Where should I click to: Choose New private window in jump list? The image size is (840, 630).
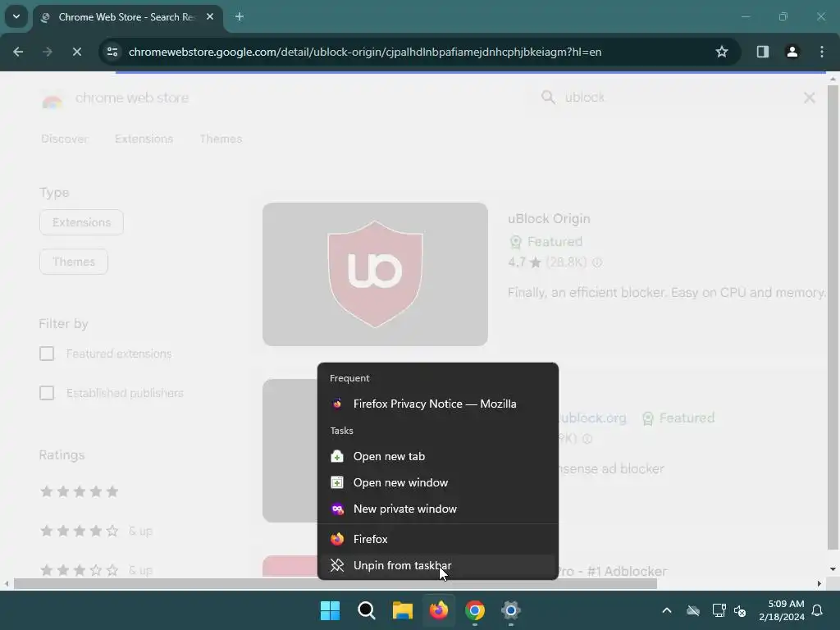click(x=438, y=509)
